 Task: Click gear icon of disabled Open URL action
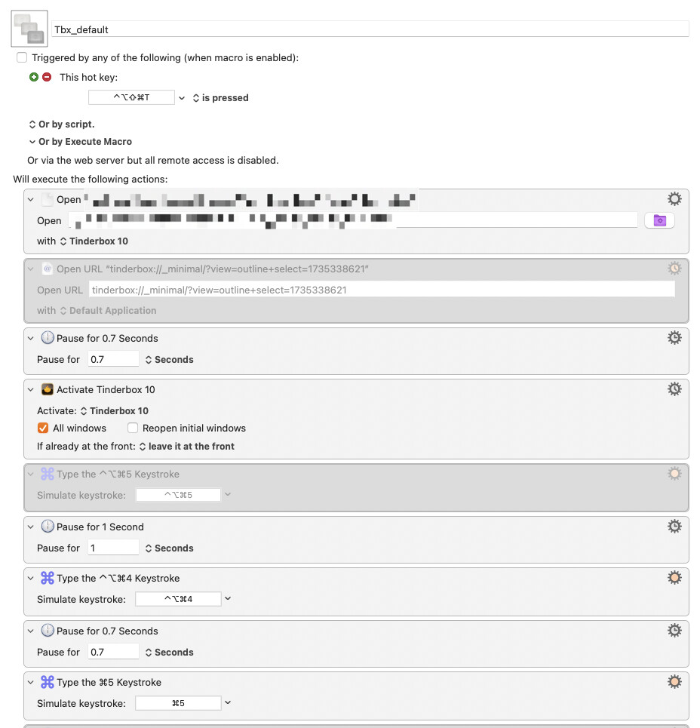tap(674, 269)
